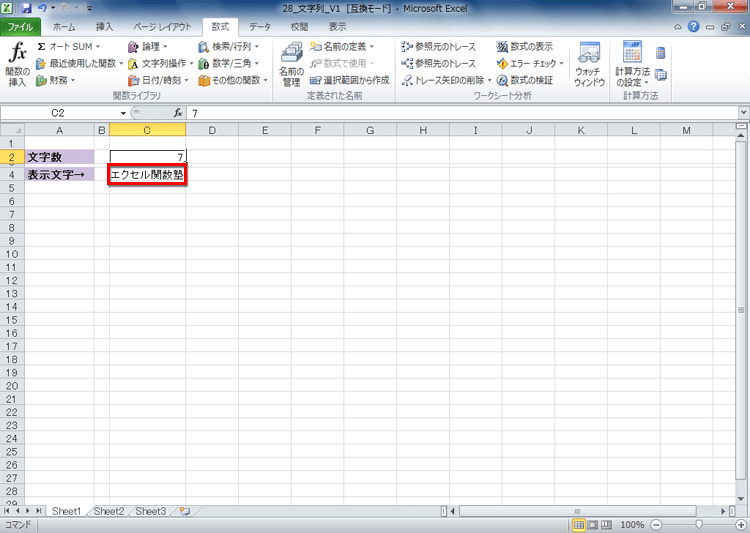
Task: Click the Undo icon in quick access toolbar
Action: coord(43,8)
